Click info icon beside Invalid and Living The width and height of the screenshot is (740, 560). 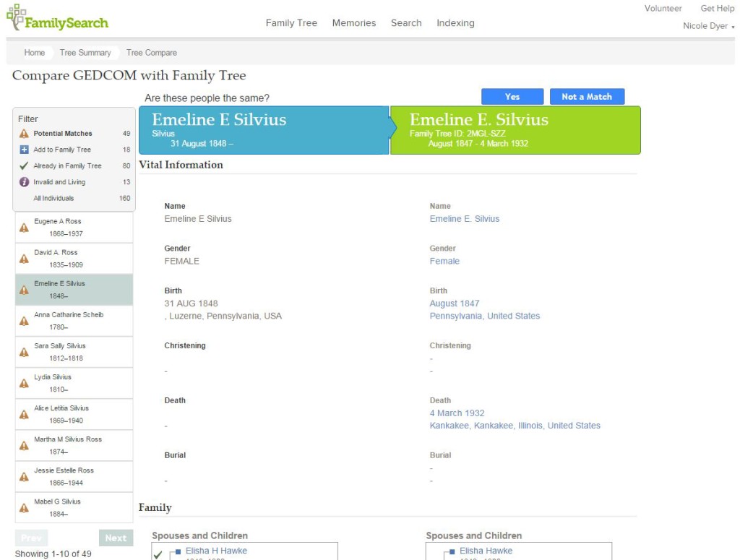24,181
